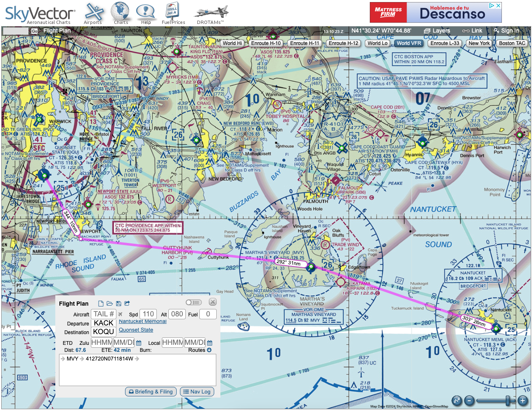532x410 pixels.
Task: Open a saved flight plan
Action: click(109, 303)
